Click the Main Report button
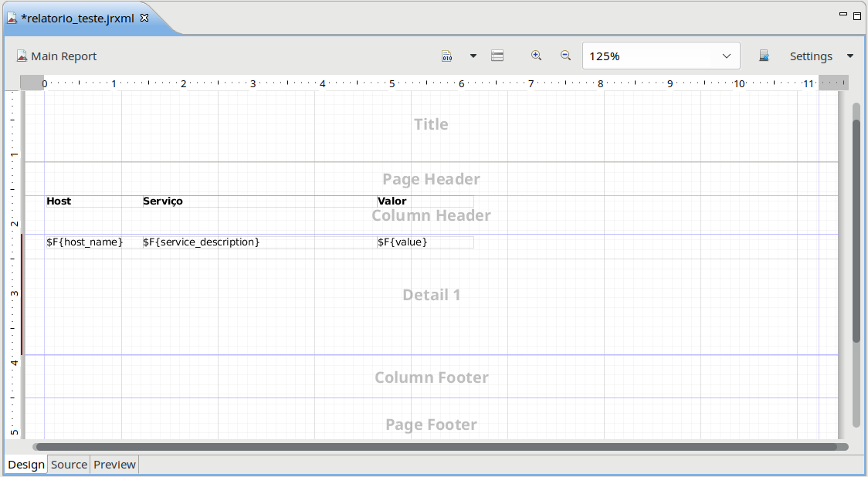The height and width of the screenshot is (477, 868). tap(56, 56)
